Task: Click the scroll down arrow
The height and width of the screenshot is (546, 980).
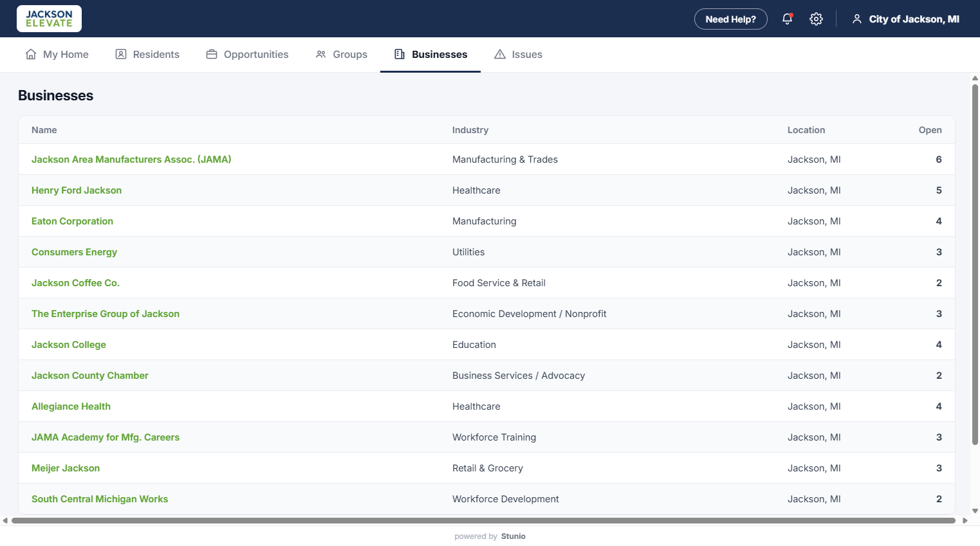Action: 975,511
